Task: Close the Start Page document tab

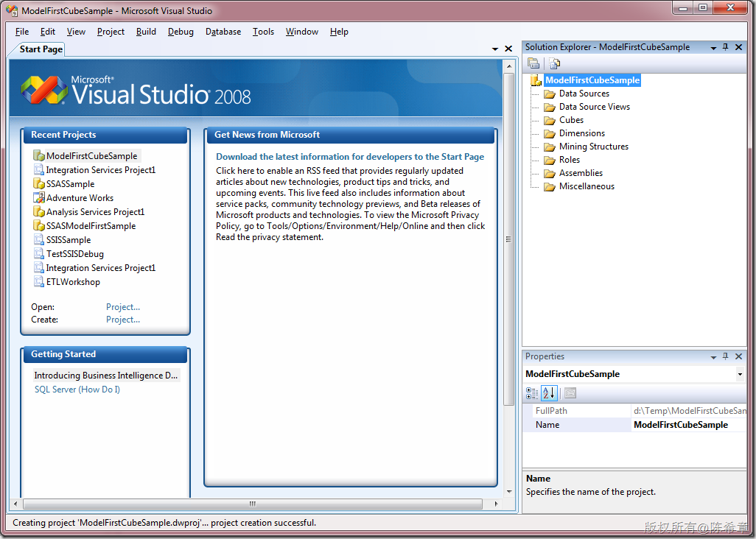Action: point(508,49)
